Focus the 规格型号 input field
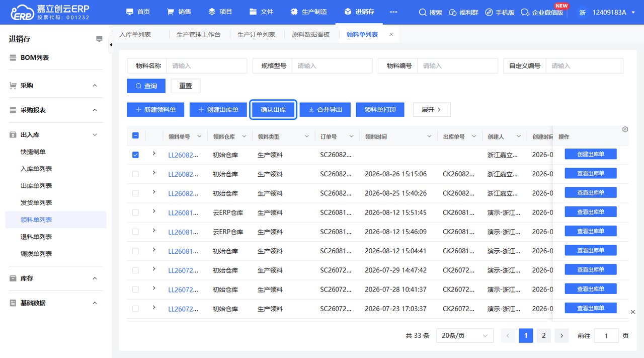Viewport: 644px width, 358px height. coord(332,66)
